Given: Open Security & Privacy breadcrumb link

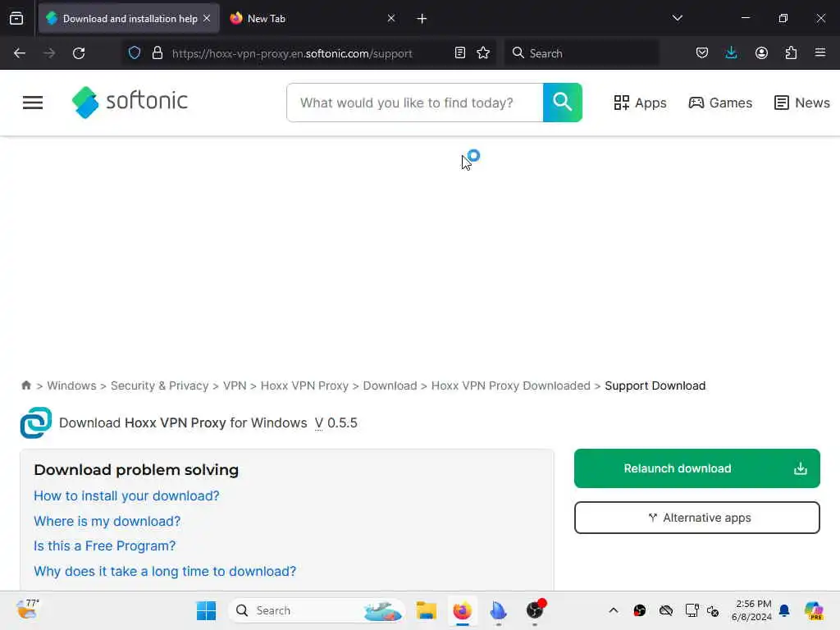Looking at the screenshot, I should [160, 386].
